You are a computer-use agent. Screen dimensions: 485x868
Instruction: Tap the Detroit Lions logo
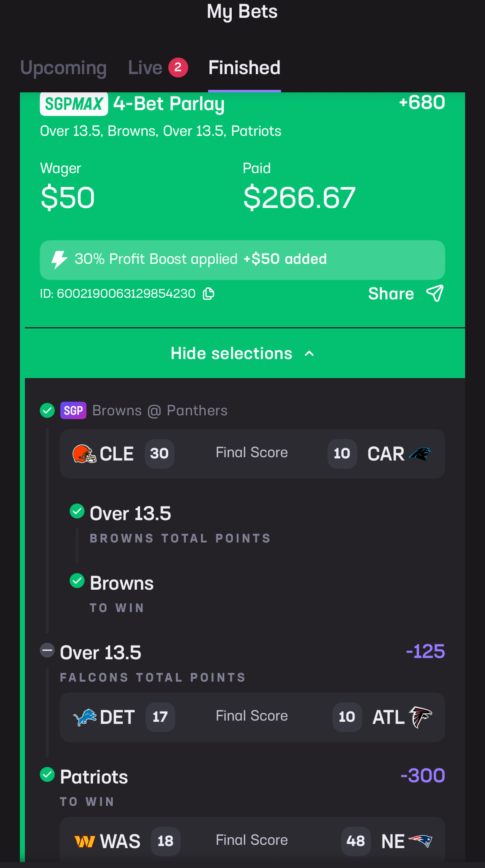(85, 717)
